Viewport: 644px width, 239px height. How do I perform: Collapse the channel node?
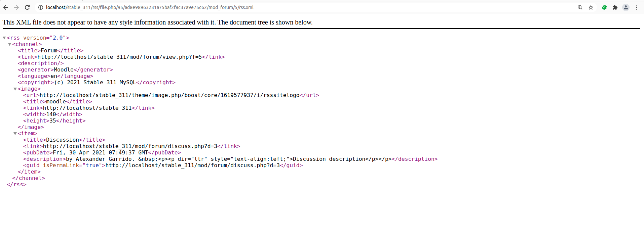pos(10,44)
